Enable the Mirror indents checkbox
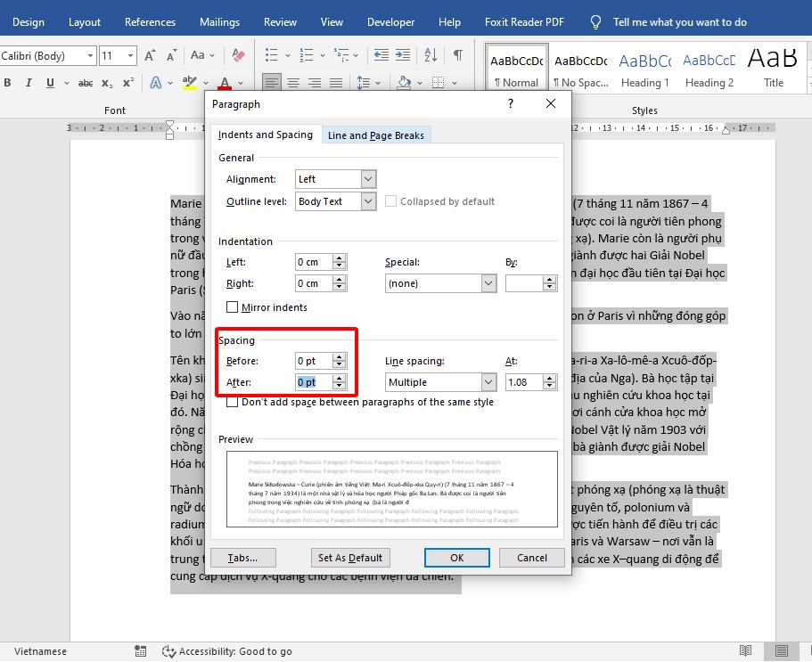The width and height of the screenshot is (812, 662). click(231, 306)
